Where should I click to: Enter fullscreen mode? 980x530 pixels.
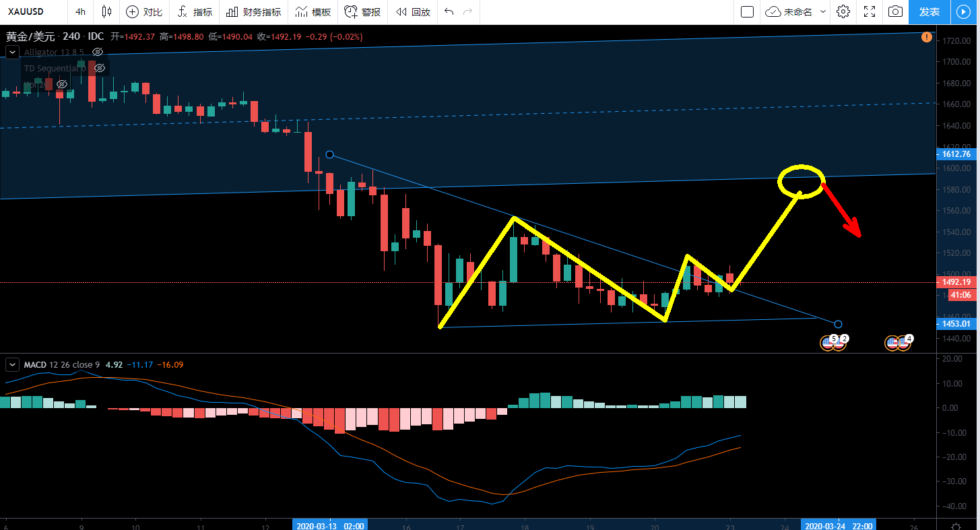click(x=870, y=11)
